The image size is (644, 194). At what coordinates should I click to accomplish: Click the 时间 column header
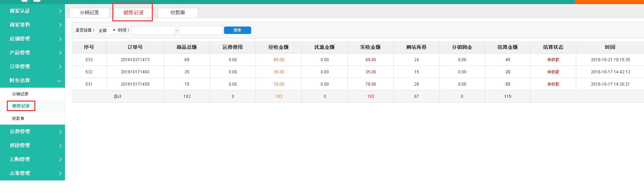click(610, 47)
